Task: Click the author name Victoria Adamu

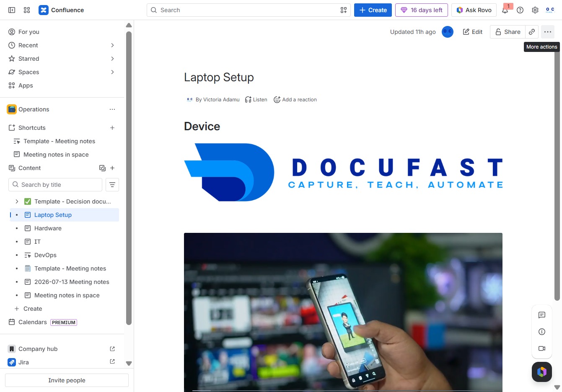Action: pyautogui.click(x=221, y=100)
